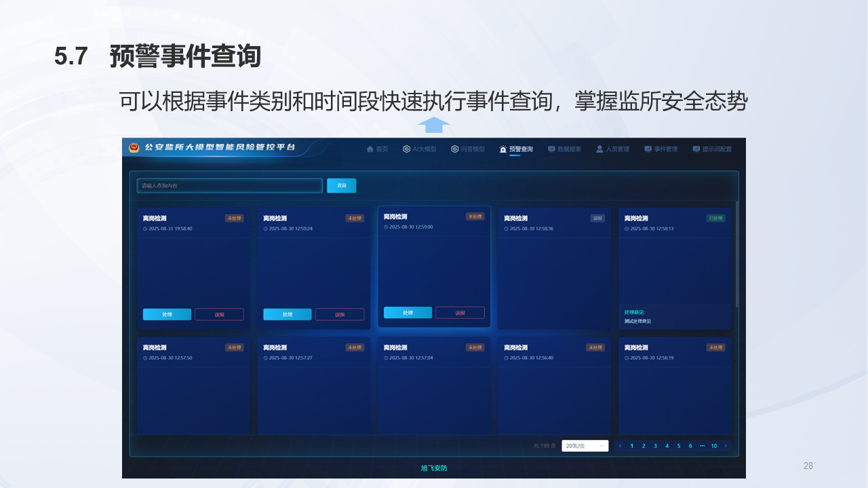Click the hexagon icon beside AI大模型

tap(406, 149)
